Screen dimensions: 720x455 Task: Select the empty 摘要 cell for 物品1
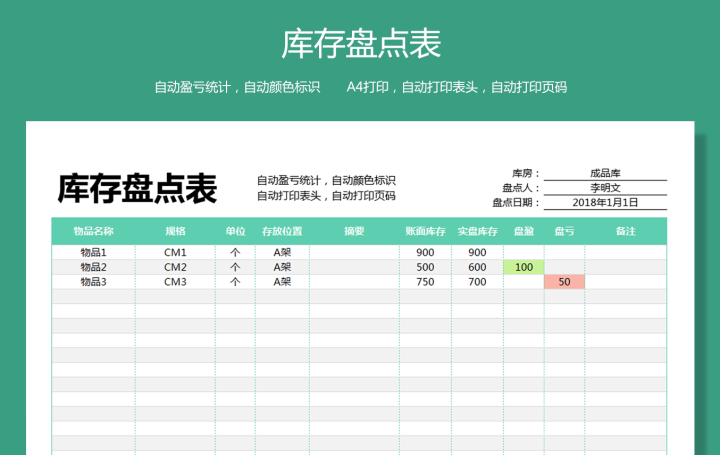[x=354, y=252]
